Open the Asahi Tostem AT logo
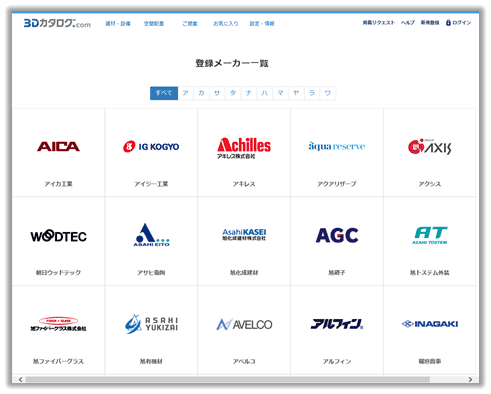Viewport: 491px width, 394px height. click(x=430, y=235)
